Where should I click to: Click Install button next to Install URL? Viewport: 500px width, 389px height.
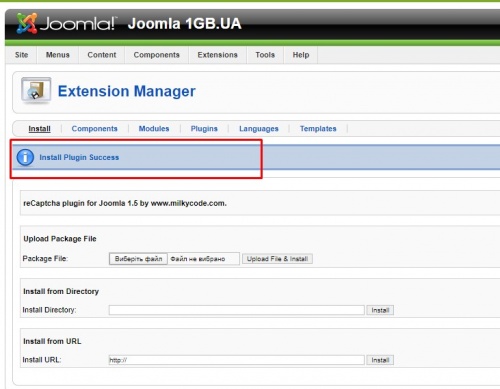coord(380,360)
